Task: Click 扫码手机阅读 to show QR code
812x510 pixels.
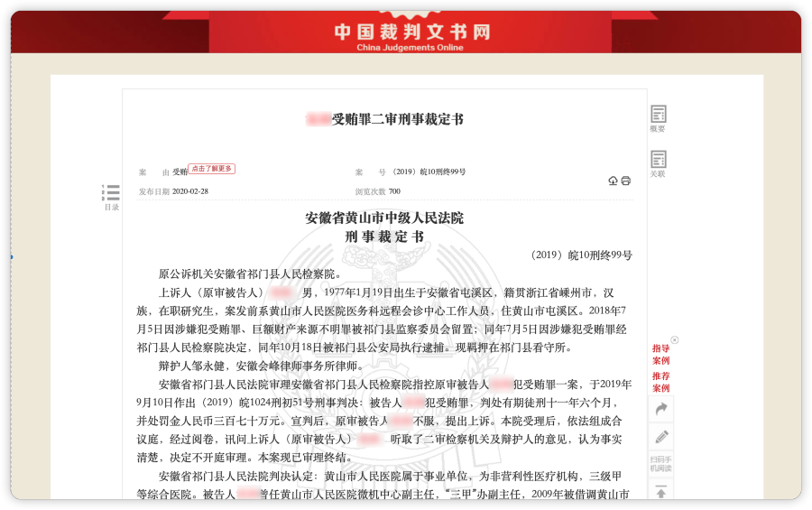Action: click(x=660, y=463)
